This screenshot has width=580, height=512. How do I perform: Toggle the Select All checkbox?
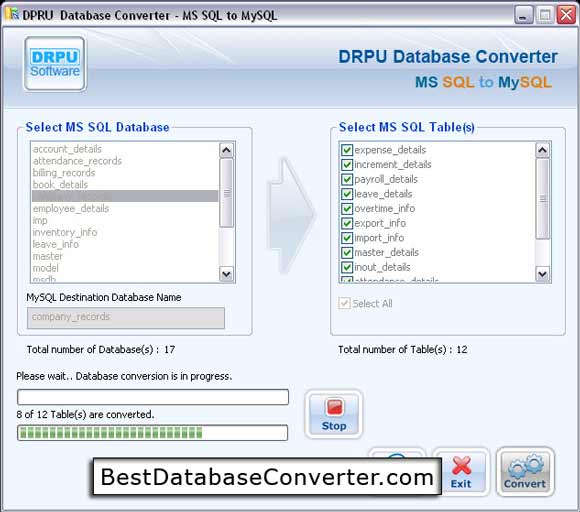click(x=344, y=304)
